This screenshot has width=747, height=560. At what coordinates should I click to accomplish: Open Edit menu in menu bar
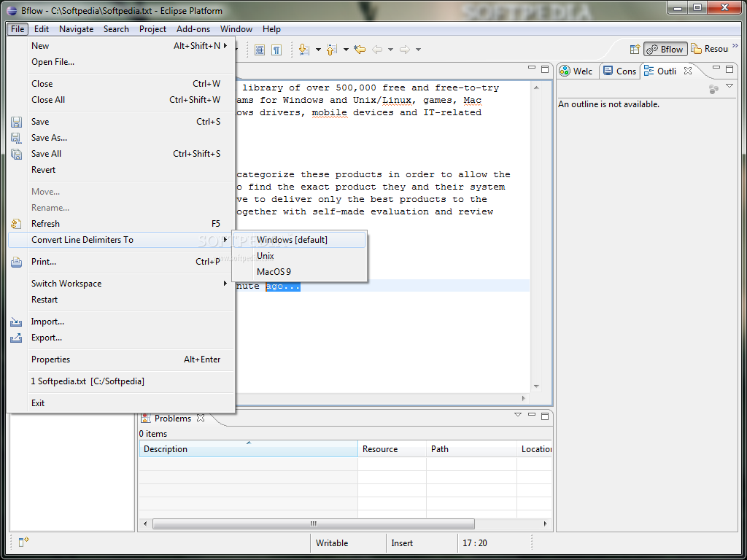[x=42, y=29]
